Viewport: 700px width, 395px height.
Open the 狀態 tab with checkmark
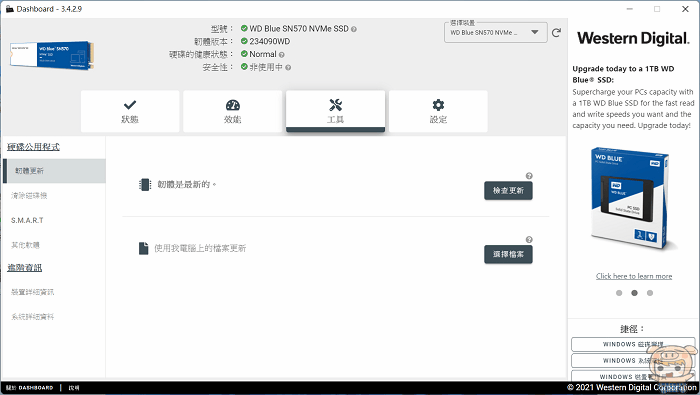[x=130, y=111]
